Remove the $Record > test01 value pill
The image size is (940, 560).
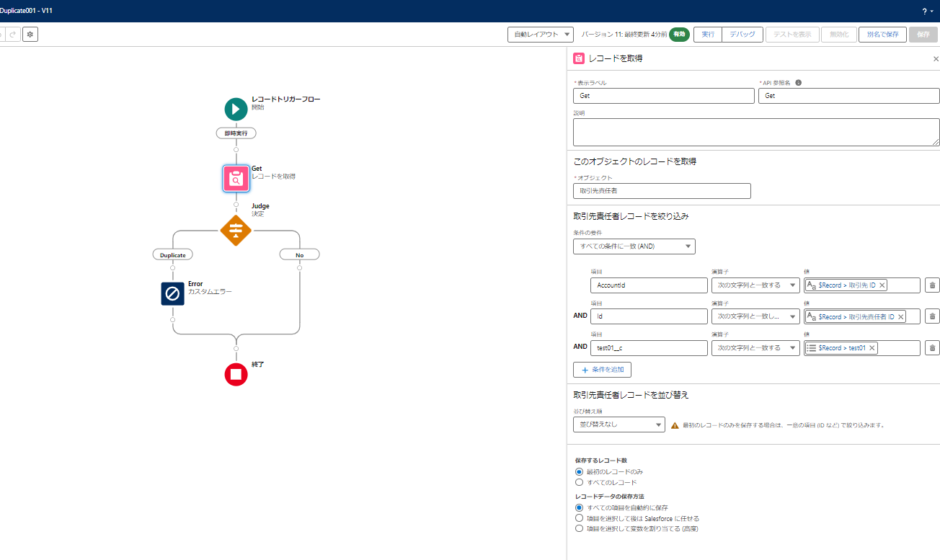(872, 348)
